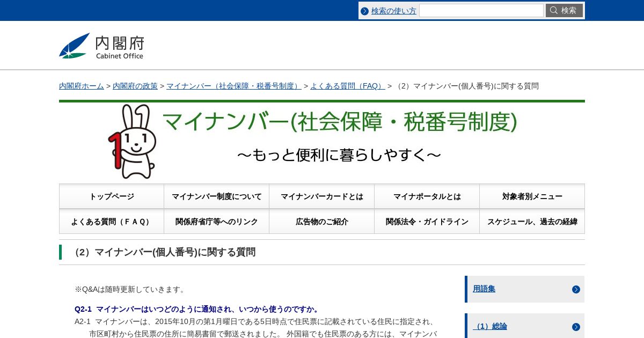Open マイナンバーカードとは menu item
Screen dimensions: 644x338
(322, 196)
